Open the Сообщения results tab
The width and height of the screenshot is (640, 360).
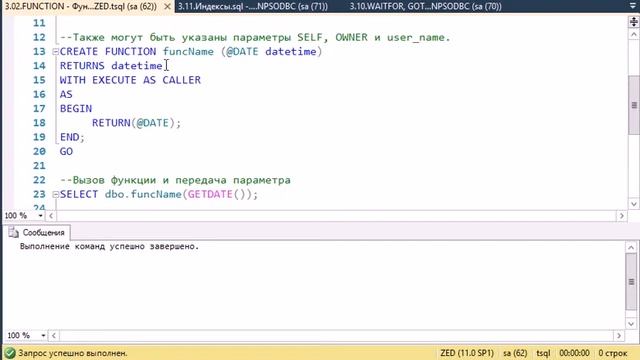coord(37,233)
